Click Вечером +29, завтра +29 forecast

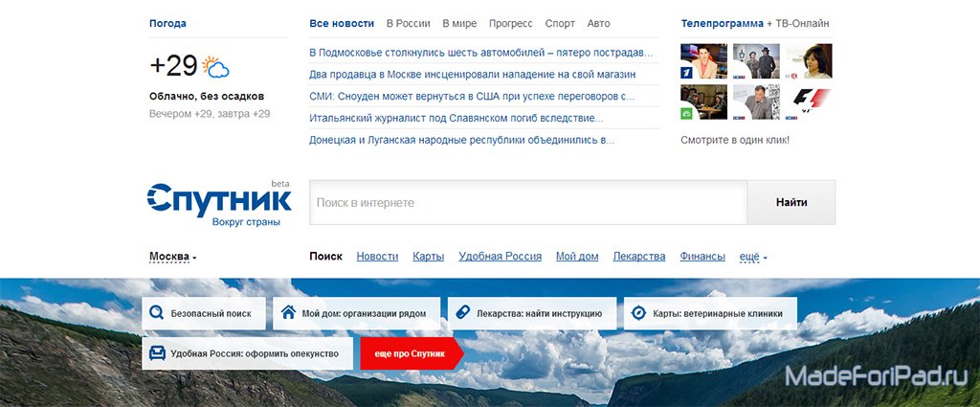210,114
